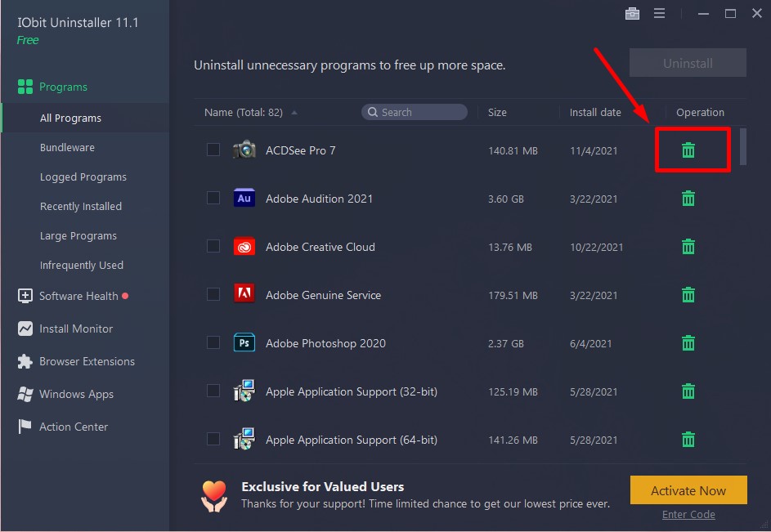The width and height of the screenshot is (771, 532).
Task: Tick the Adobe Creative Cloud checkbox
Action: point(213,246)
